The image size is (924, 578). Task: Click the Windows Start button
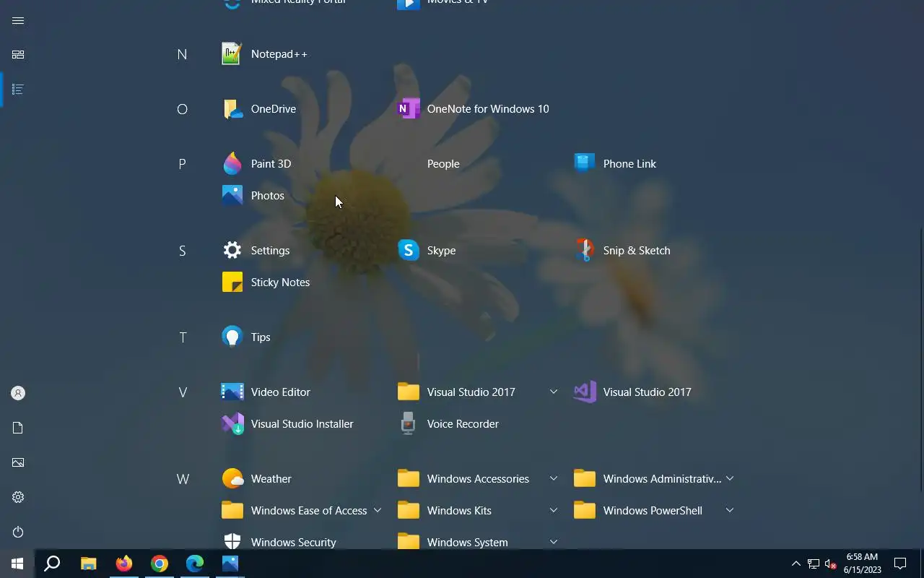17,564
